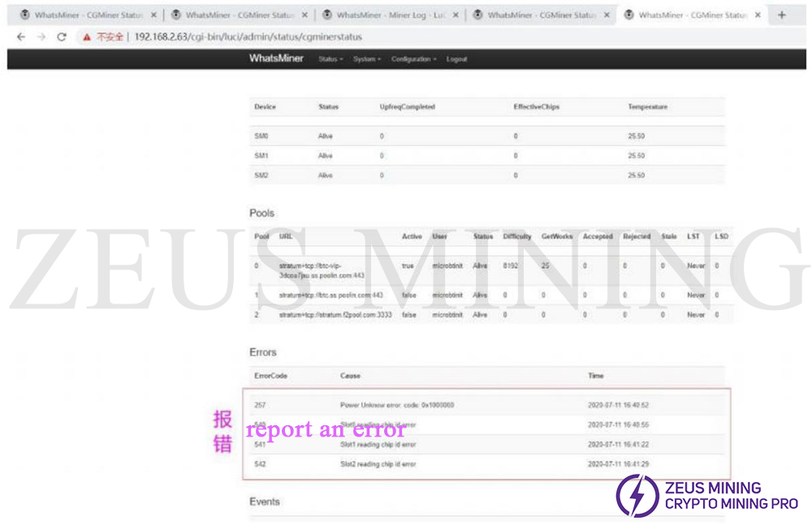
Task: Open the Configuration dropdown menu
Action: 413,59
